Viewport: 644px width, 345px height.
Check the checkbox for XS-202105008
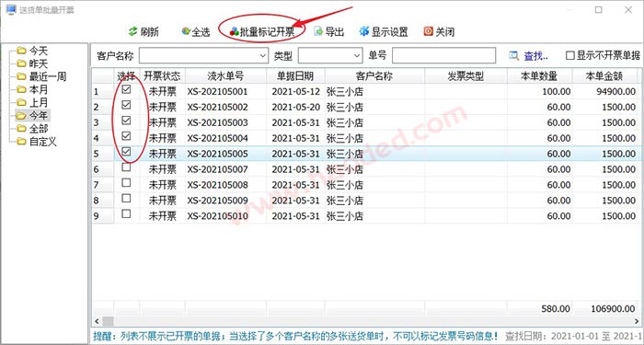point(127,182)
